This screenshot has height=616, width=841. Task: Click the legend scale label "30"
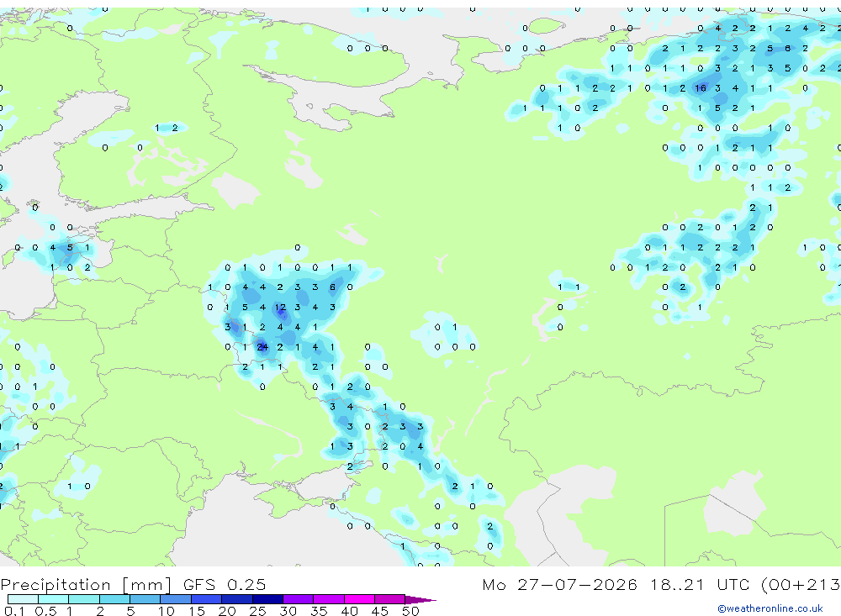[288, 611]
